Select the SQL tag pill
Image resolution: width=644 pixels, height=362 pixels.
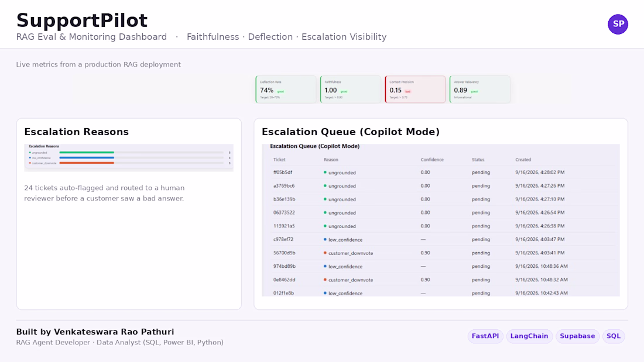pyautogui.click(x=613, y=336)
